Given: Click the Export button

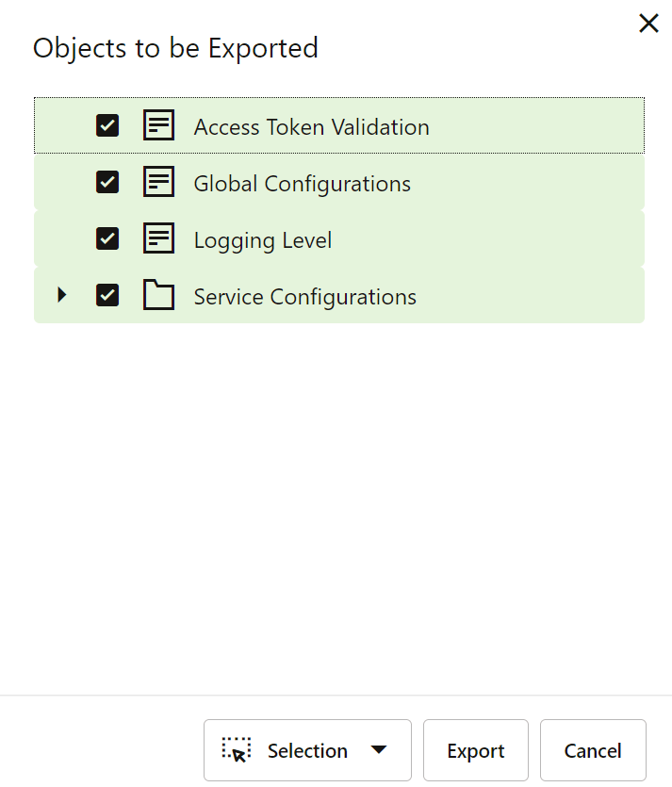Looking at the screenshot, I should (x=475, y=750).
